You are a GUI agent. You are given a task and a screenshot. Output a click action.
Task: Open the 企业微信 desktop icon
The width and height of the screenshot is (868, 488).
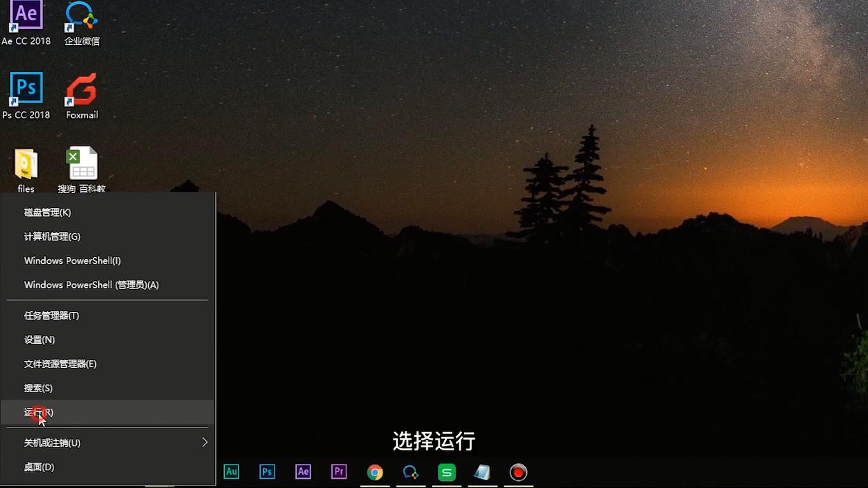[x=82, y=22]
